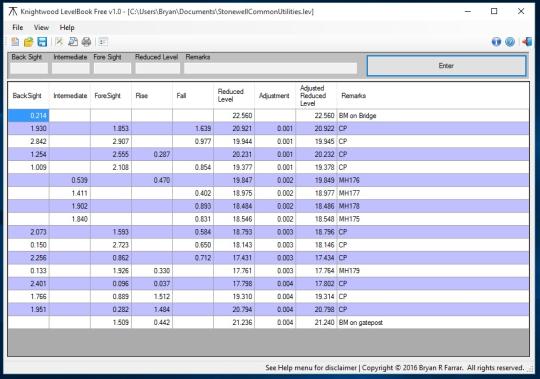Click the BackSight column header
This screenshot has width=540, height=379.
point(28,96)
